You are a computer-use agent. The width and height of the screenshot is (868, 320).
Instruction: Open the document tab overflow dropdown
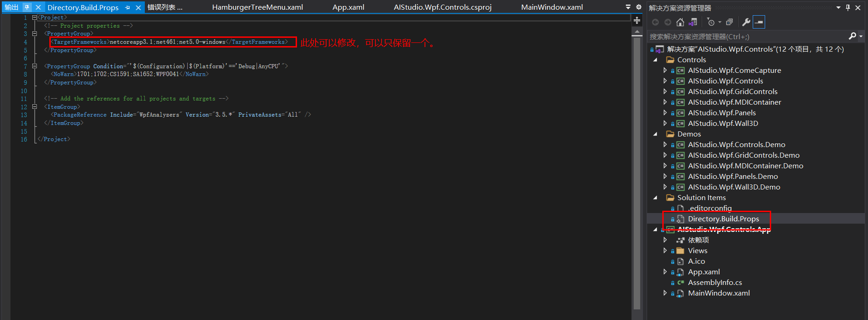point(628,7)
